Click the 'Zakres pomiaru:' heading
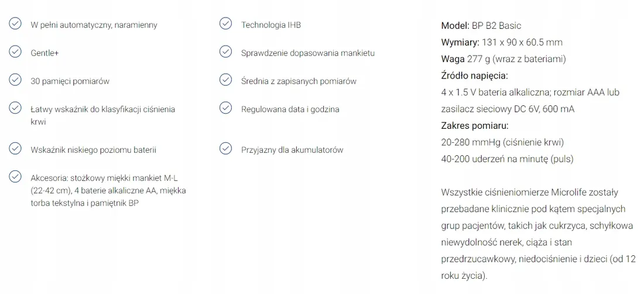The width and height of the screenshot is (644, 294). 475,126
